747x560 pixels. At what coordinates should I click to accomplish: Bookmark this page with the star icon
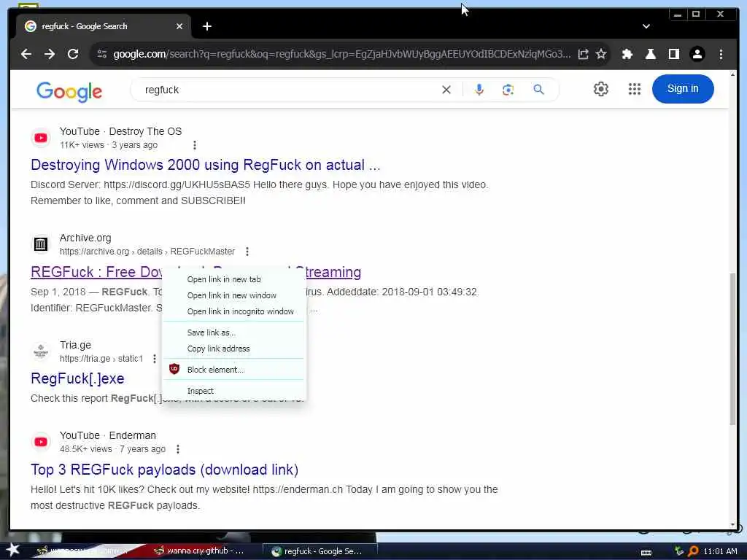point(601,54)
